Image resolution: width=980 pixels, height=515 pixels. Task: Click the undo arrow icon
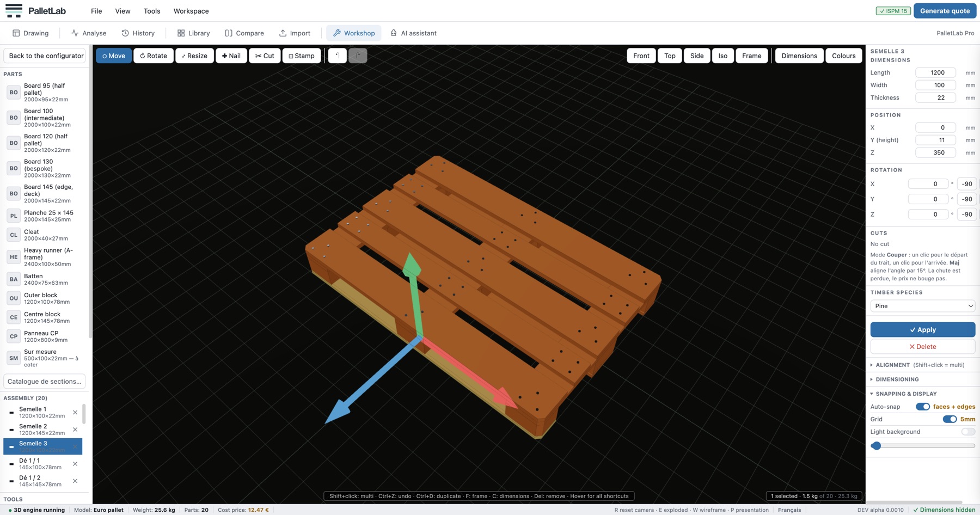[338, 56]
